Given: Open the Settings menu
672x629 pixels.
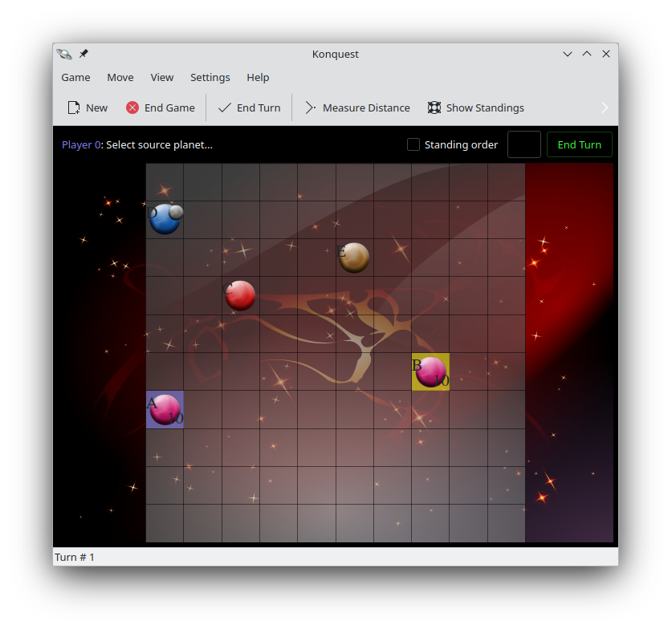Looking at the screenshot, I should pos(210,77).
